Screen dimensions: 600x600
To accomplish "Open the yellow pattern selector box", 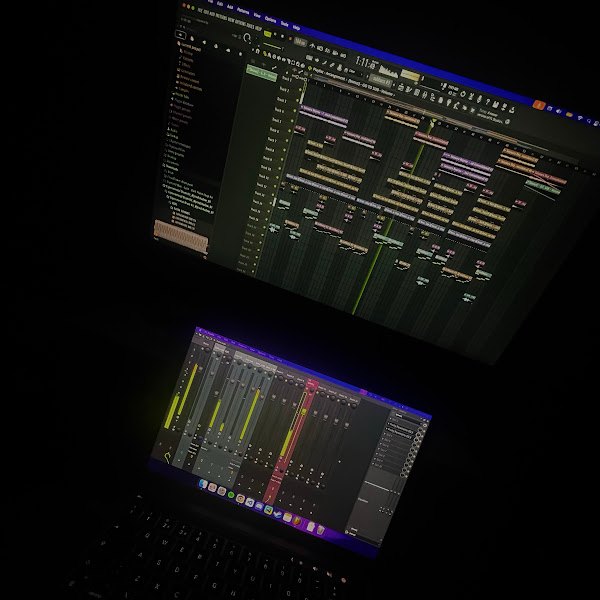I will click(x=410, y=75).
